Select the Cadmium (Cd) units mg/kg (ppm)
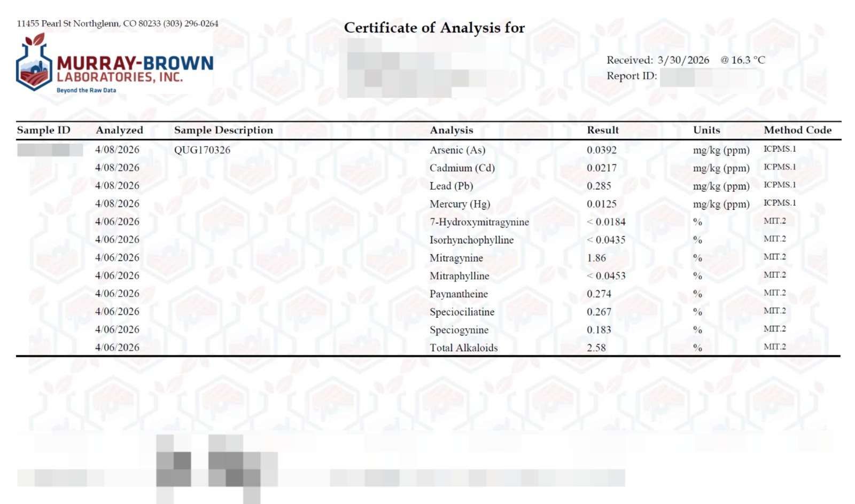 click(721, 168)
